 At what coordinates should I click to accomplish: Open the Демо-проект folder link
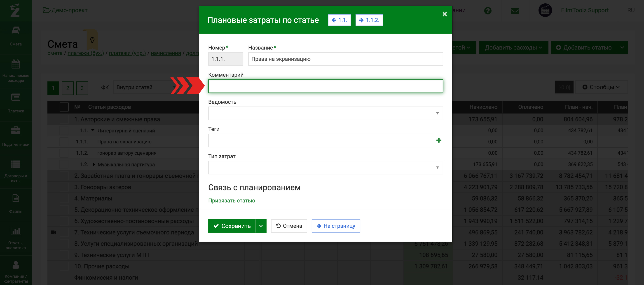point(65,10)
